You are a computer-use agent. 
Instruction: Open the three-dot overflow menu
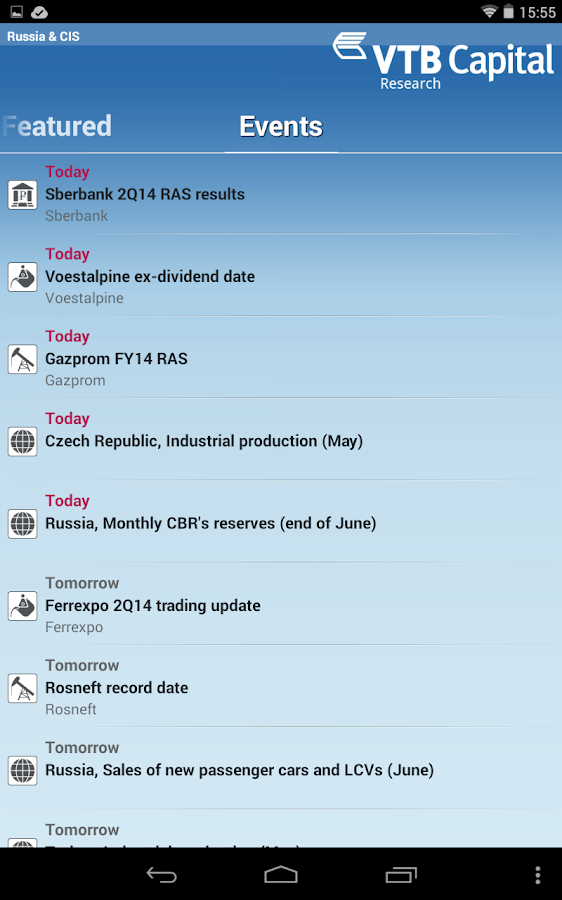tap(537, 874)
